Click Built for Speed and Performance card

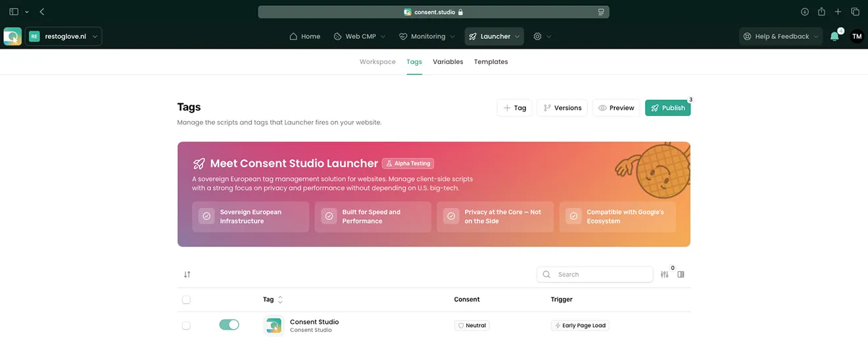pyautogui.click(x=373, y=217)
